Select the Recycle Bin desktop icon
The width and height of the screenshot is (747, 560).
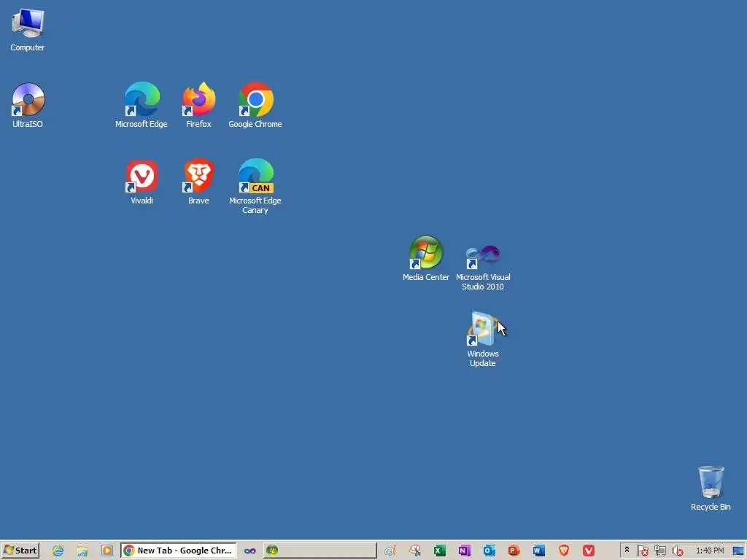[x=711, y=489]
